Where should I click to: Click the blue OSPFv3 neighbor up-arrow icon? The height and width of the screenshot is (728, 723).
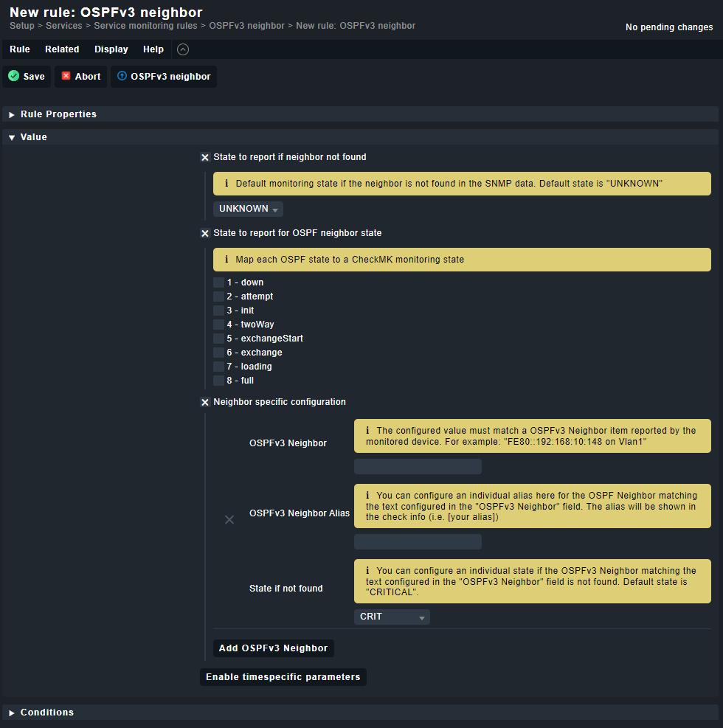click(122, 76)
